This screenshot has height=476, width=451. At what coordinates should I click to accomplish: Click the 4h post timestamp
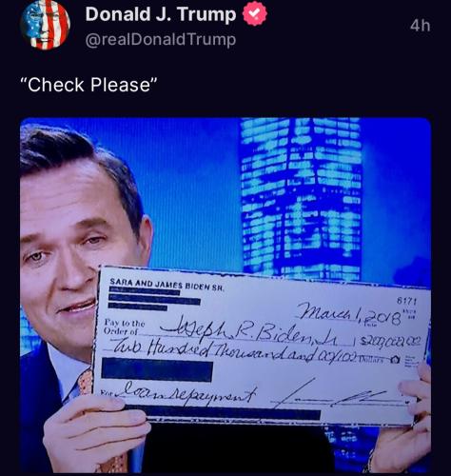[420, 26]
